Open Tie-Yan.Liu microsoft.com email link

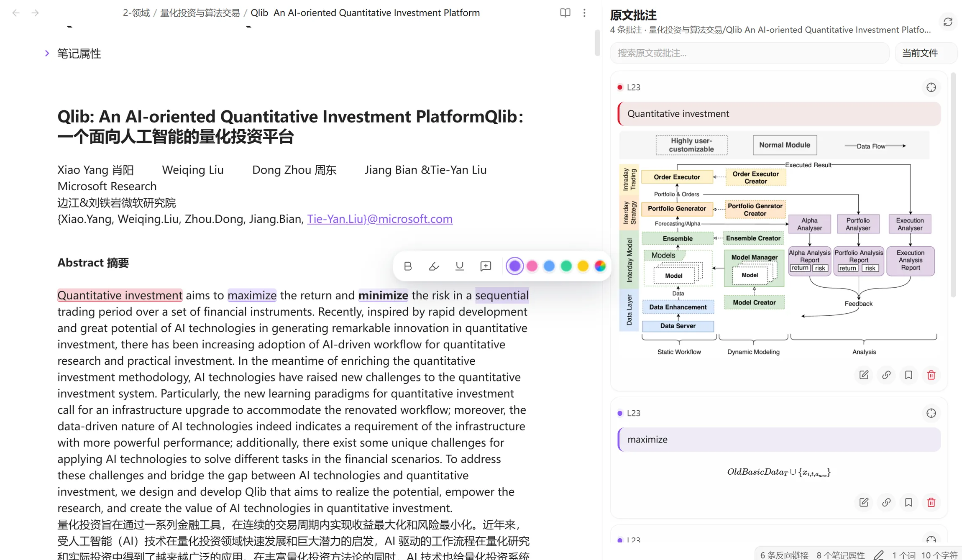[x=380, y=219]
